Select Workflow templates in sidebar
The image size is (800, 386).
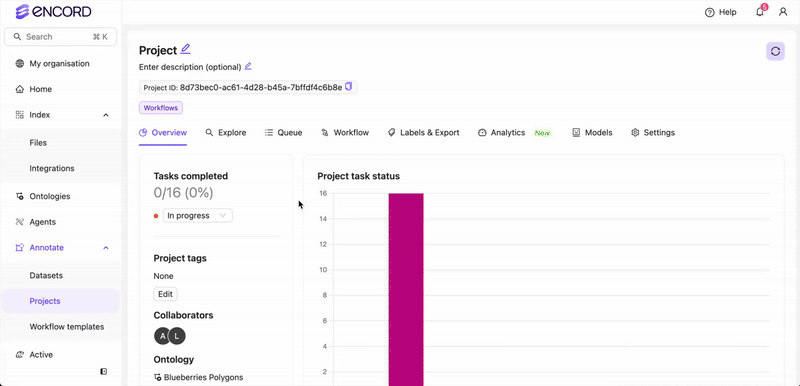[67, 326]
